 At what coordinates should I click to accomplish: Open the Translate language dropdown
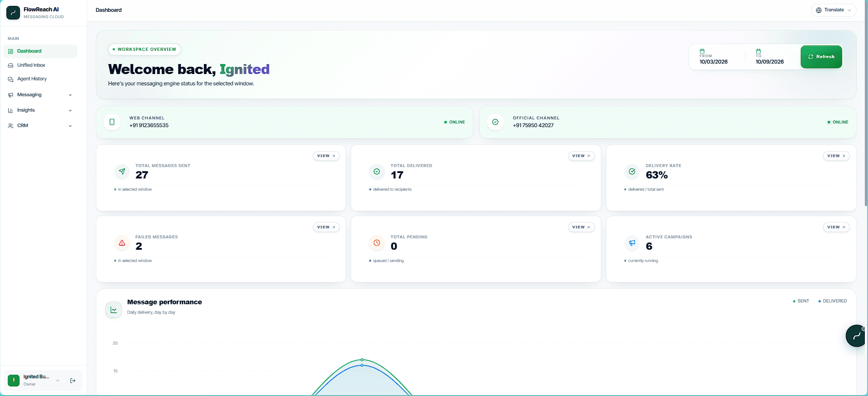[833, 10]
